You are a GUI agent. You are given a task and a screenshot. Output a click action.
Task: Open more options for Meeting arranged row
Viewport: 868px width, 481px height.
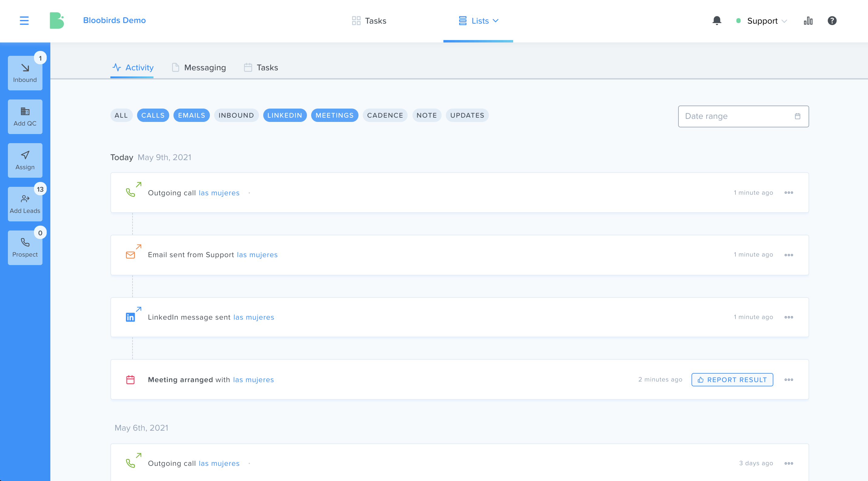point(789,380)
